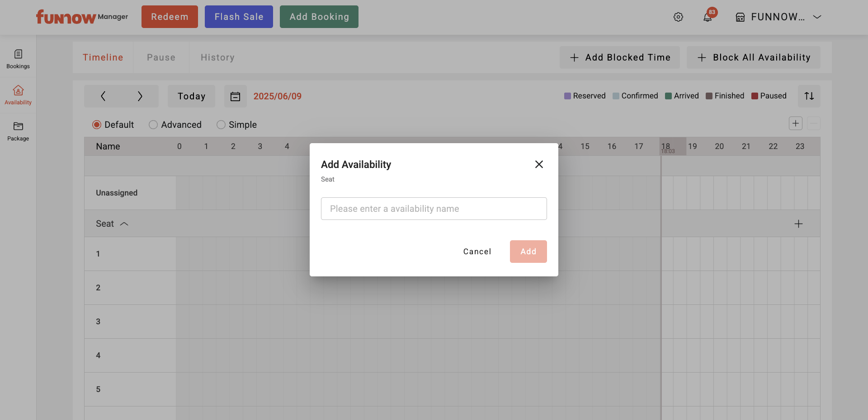Screen dimensions: 868x420
Task: Select the Default view radio button
Action: 97,125
